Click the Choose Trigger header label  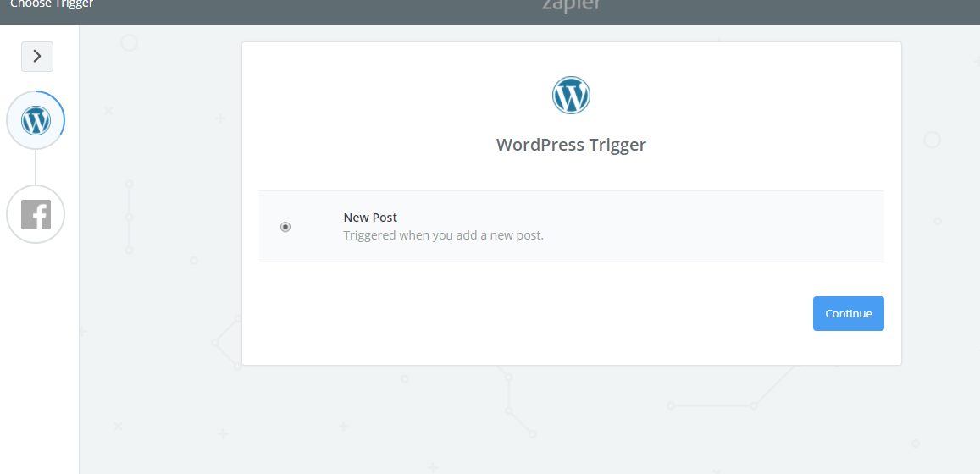tap(52, 4)
